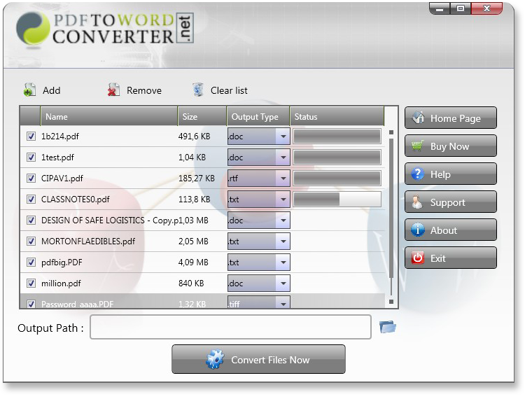Screen dimensions: 532x399
Task: Click into the Output Path field
Action: (x=230, y=327)
